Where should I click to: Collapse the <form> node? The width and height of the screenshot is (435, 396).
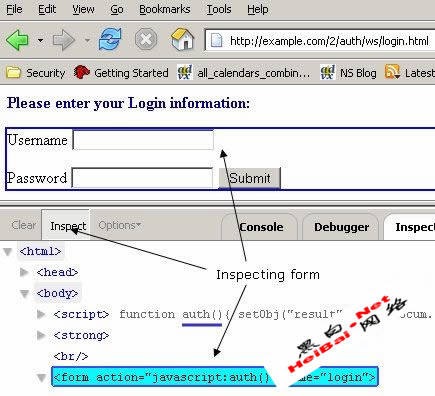click(41, 378)
